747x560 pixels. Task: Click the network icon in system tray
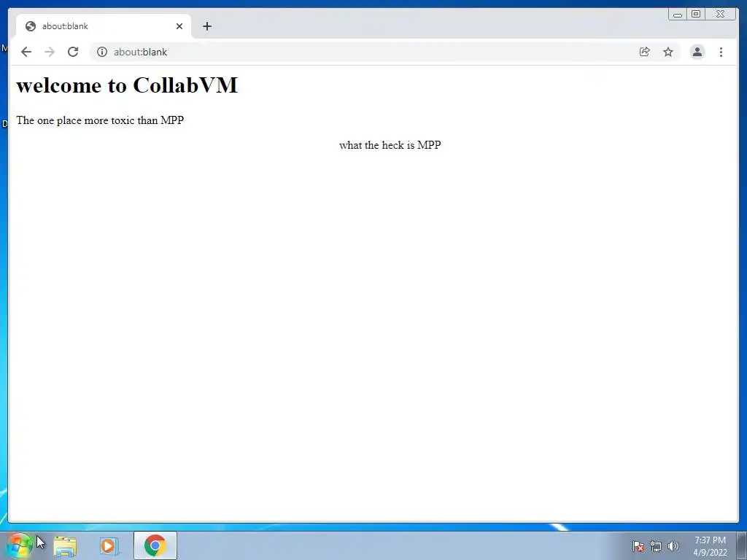(x=656, y=546)
